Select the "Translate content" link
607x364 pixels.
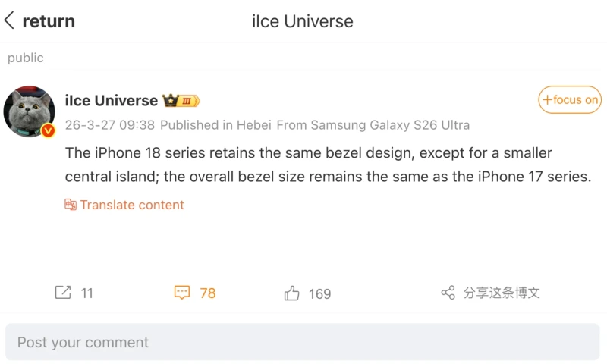[x=132, y=205]
